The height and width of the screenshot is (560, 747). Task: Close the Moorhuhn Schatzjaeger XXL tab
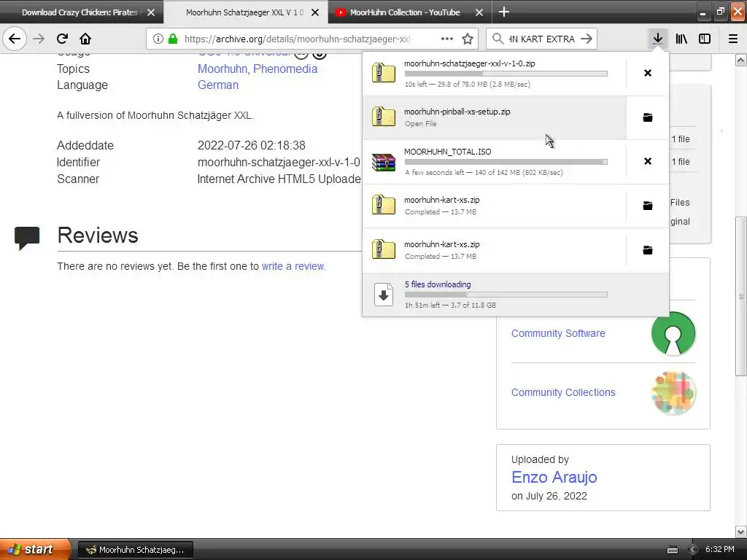coord(315,12)
